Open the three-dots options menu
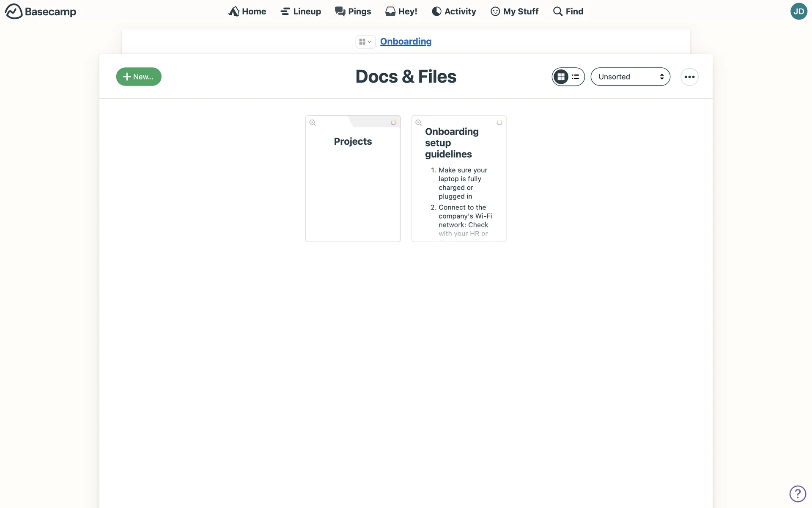Image resolution: width=812 pixels, height=508 pixels. click(689, 77)
